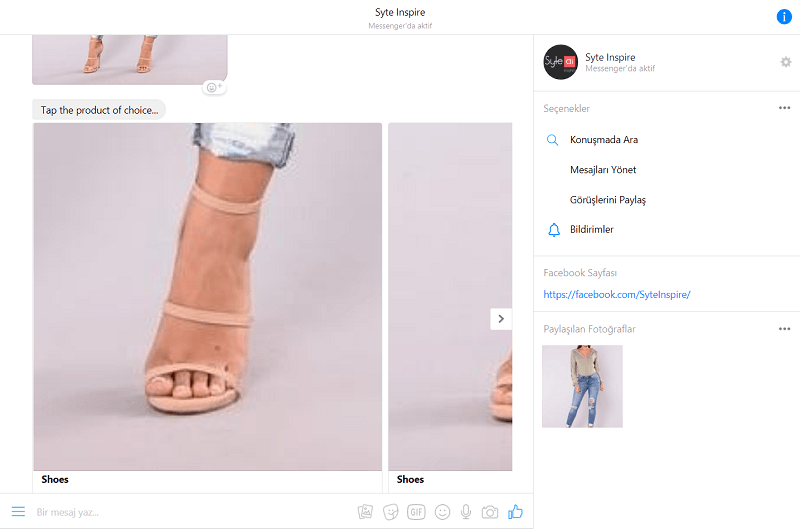The image size is (800, 529).
Task: Add a reaction to the image message
Action: click(x=214, y=87)
